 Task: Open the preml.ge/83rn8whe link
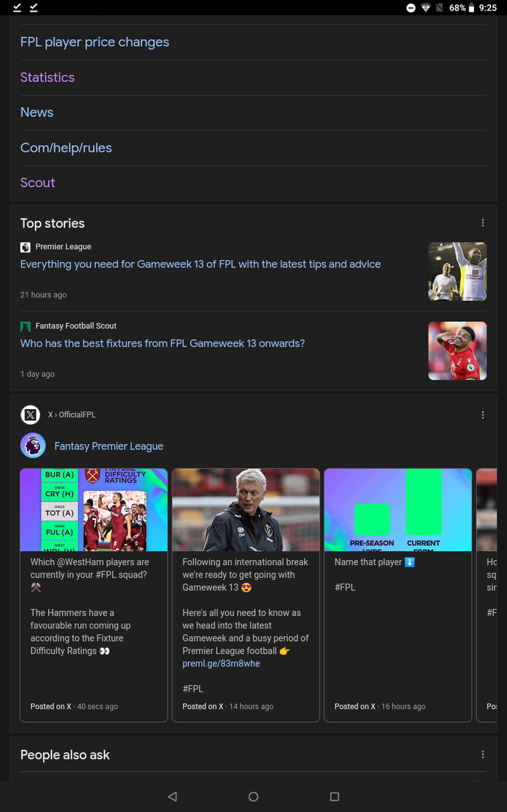(221, 663)
